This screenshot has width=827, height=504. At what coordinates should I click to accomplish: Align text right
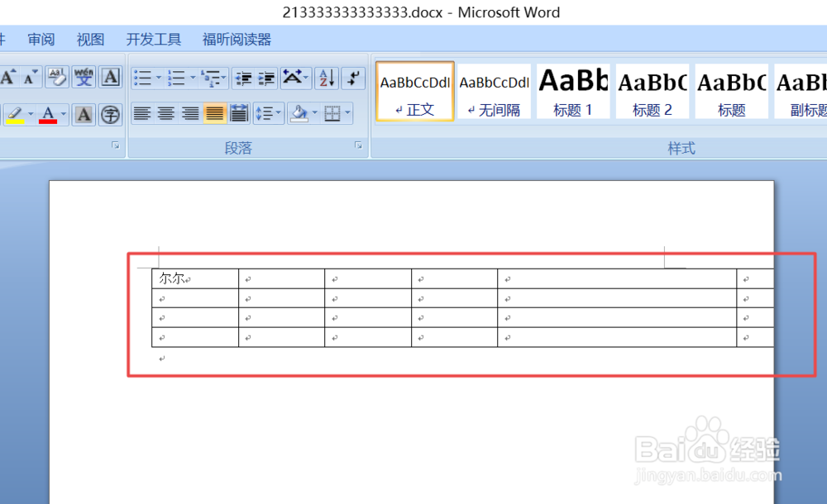190,113
